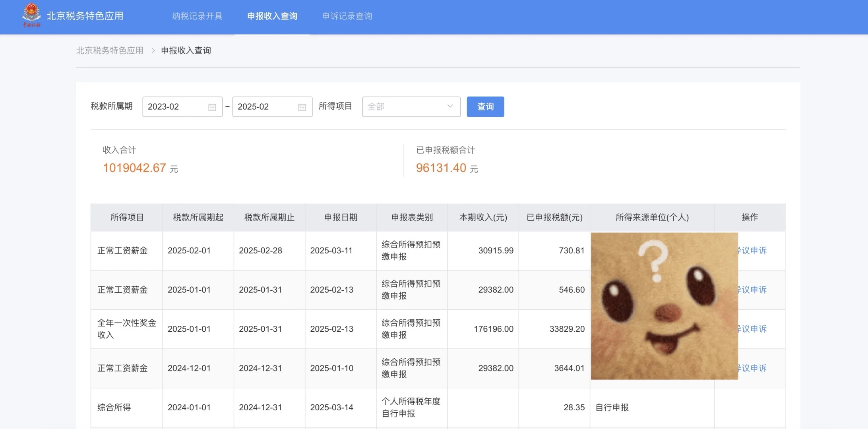Click 异议申诉 link for 2025-02 salary row

(752, 251)
